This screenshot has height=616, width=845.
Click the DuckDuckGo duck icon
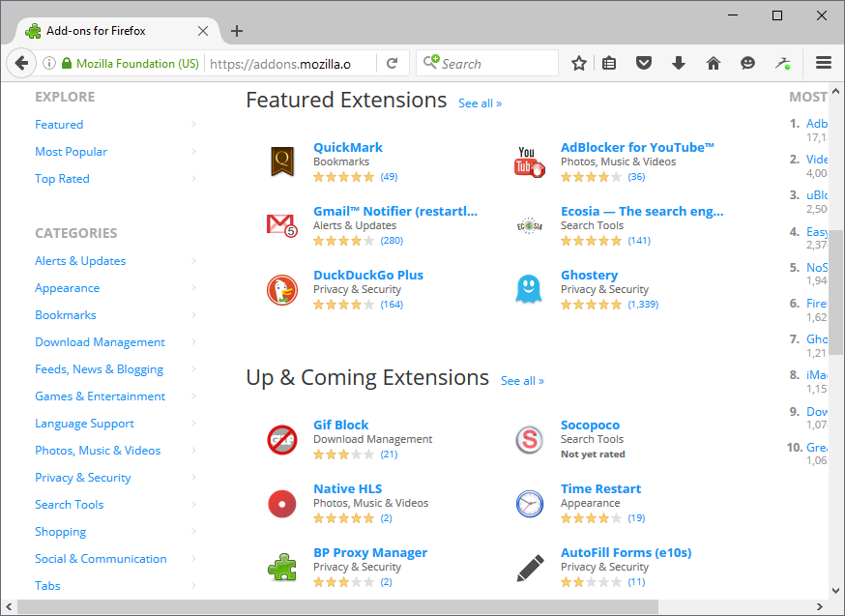coord(282,289)
